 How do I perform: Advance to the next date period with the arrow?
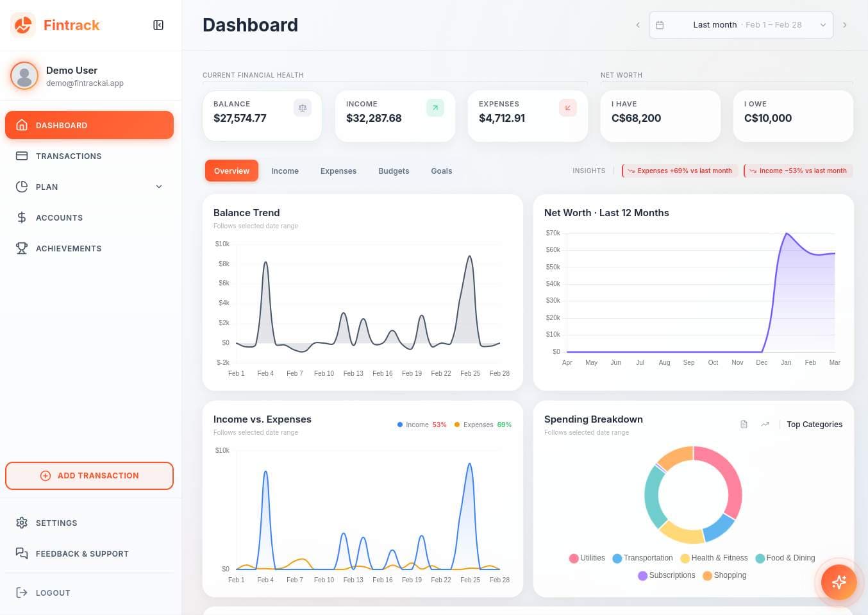point(845,24)
